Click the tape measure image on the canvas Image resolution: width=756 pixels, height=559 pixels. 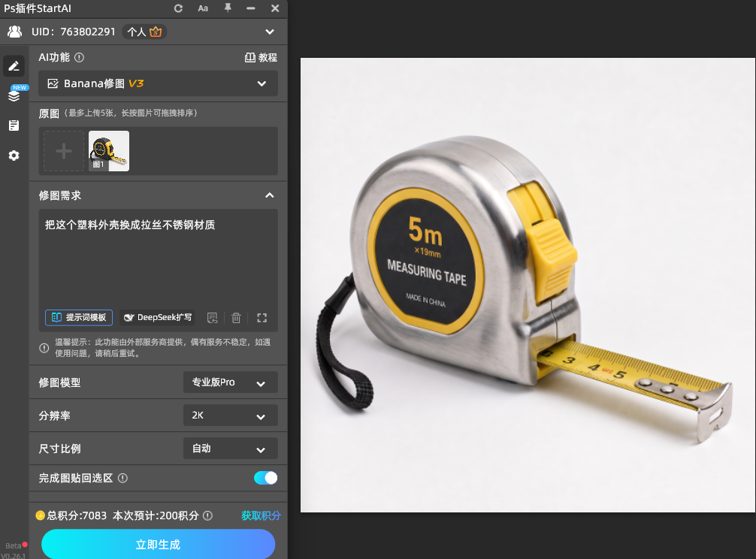[528, 286]
